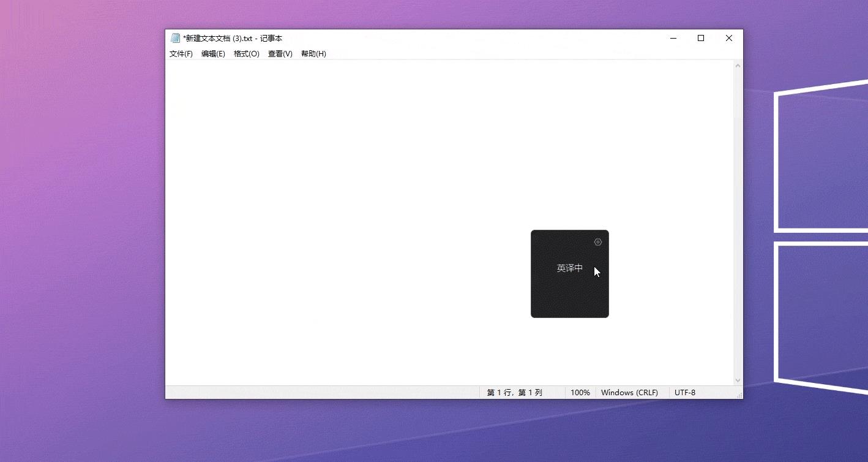Click the 第 1 行, 第 1 列 position indicator

[x=515, y=393]
